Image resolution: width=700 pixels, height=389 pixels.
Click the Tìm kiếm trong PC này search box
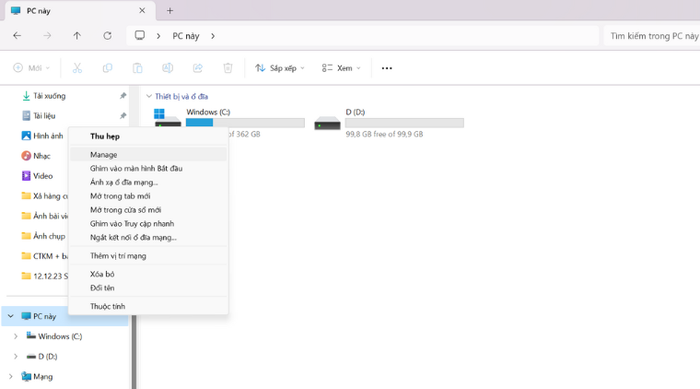[652, 36]
